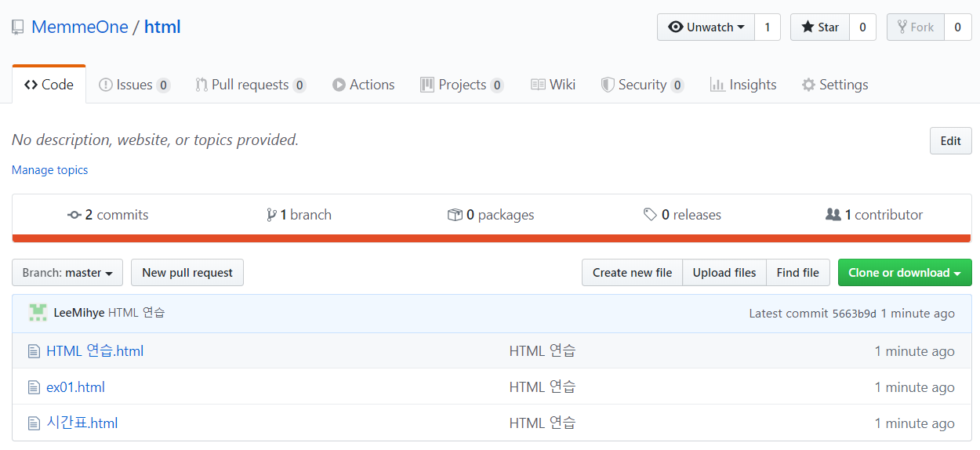This screenshot has width=980, height=450.
Task: Click the Pull requests counter badge 0
Action: [299, 85]
